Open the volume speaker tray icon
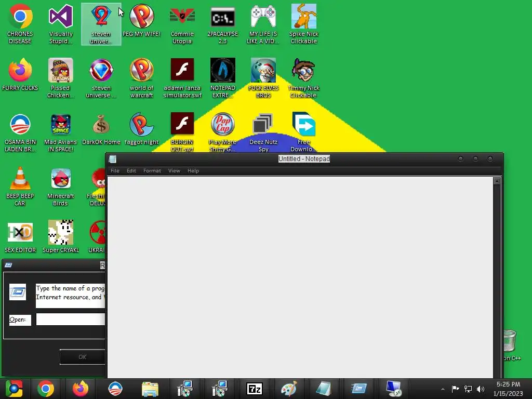Screen dimensions: 532x399 [481, 389]
